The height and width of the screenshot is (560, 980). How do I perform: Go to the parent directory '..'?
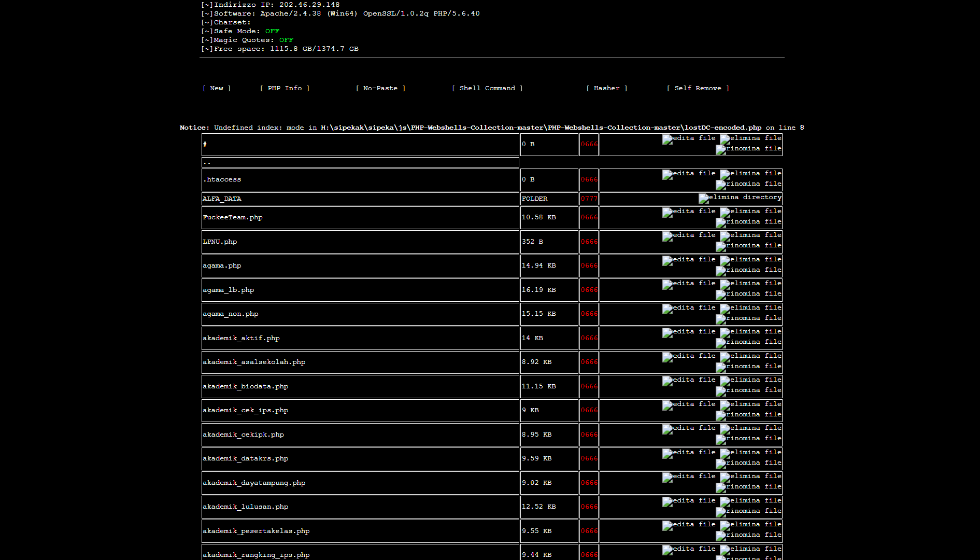207,162
